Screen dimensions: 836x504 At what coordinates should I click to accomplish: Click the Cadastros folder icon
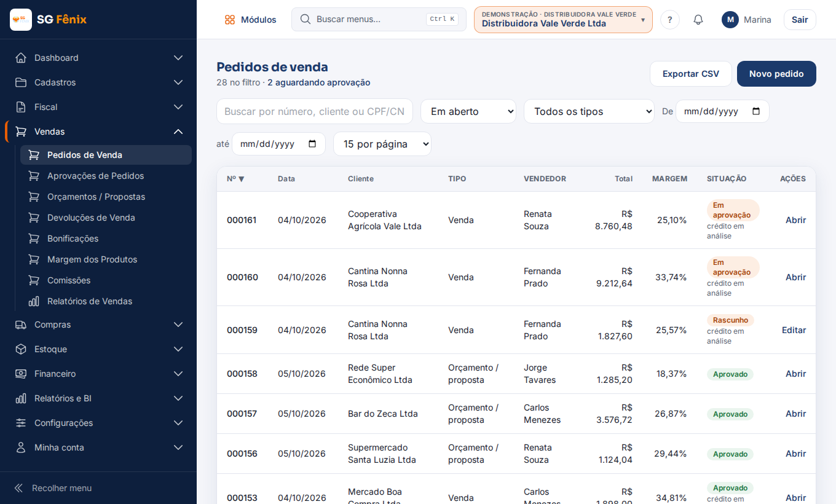21,82
